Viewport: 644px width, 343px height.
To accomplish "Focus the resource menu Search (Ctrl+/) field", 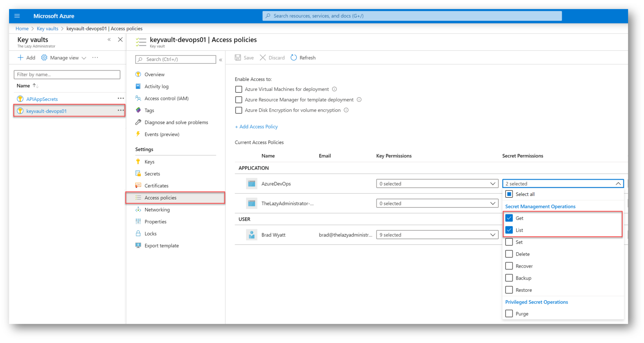I will tap(175, 59).
